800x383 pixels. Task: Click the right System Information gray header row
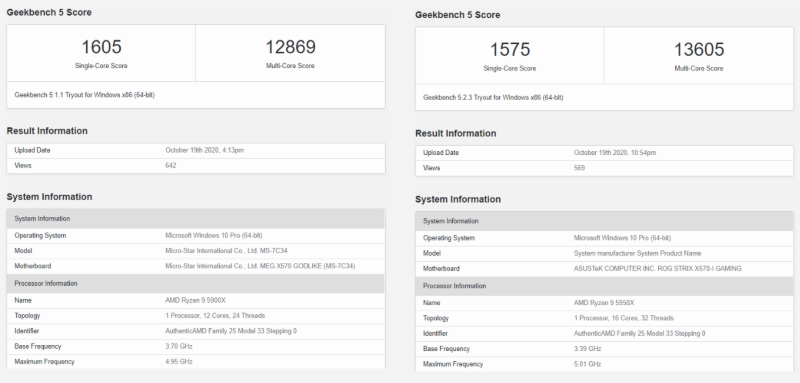[x=604, y=221]
